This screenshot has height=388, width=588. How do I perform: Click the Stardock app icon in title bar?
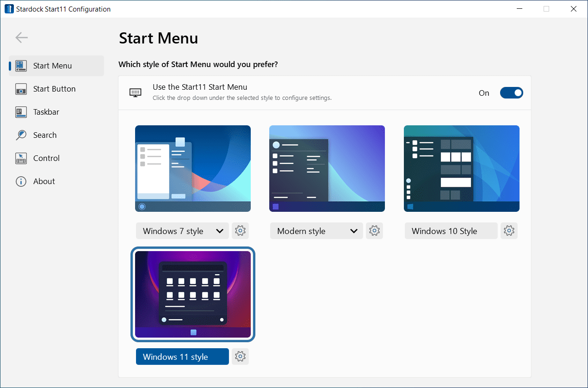pos(9,9)
